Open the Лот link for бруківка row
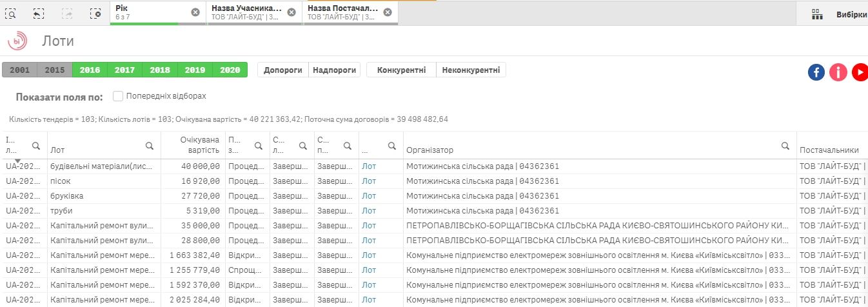This screenshot has height=307, width=868. click(x=369, y=196)
